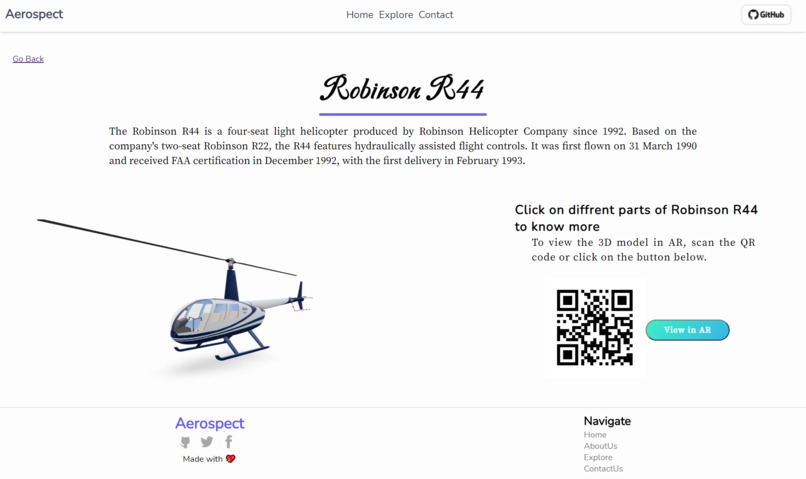The width and height of the screenshot is (806, 479).
Task: Select Home under Navigate footer
Action: [595, 435]
